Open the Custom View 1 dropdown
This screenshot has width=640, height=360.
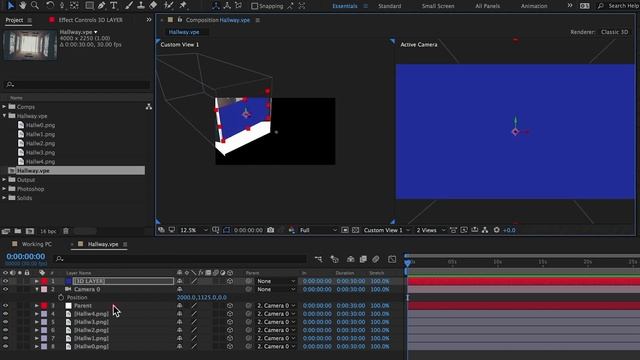coord(387,230)
